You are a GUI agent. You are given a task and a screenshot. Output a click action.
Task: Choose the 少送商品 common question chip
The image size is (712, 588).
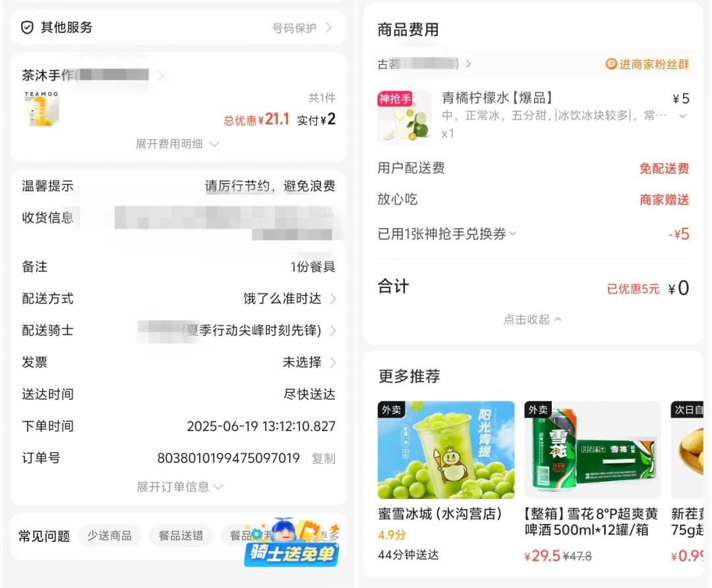click(x=109, y=536)
